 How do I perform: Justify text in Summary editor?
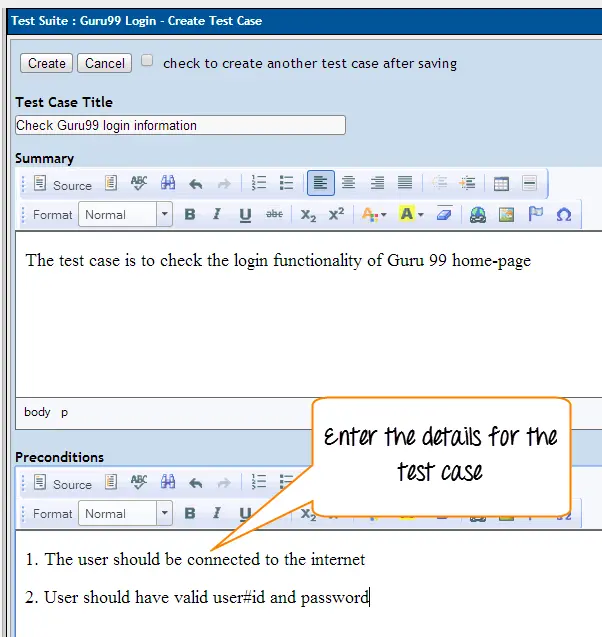tap(405, 183)
